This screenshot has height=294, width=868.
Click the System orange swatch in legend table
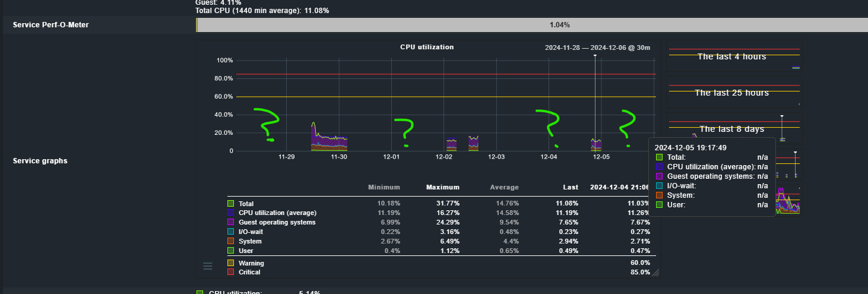click(x=230, y=241)
